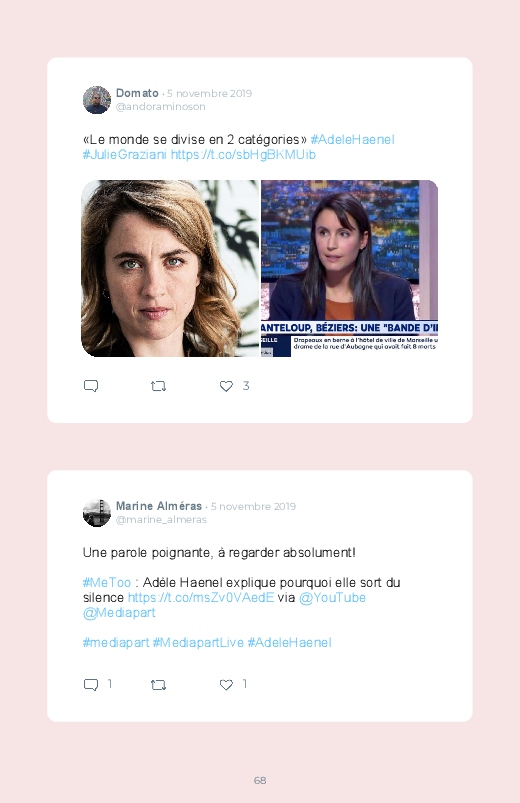This screenshot has height=803, width=520.
Task: Like the Domato tweet with heart icon
Action: [226, 386]
